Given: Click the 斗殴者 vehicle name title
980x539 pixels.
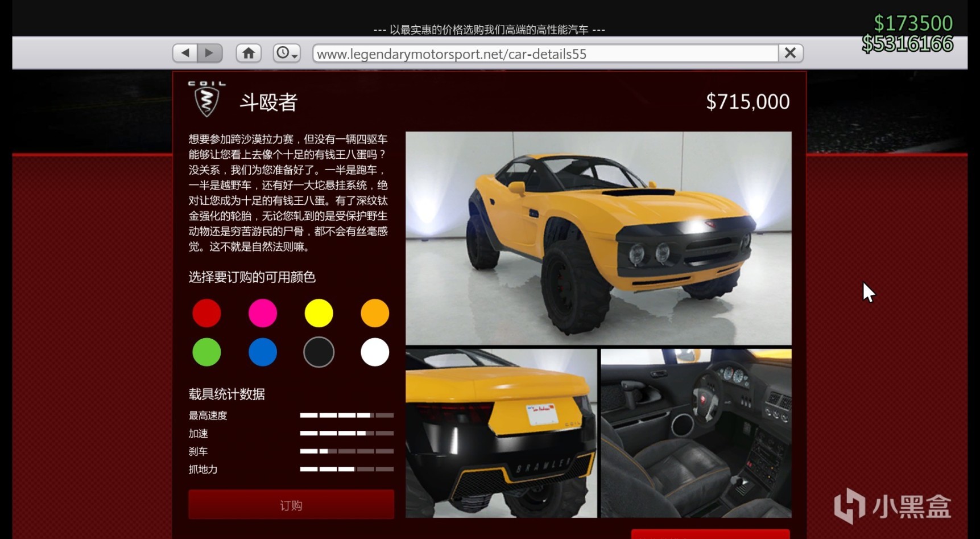Looking at the screenshot, I should tap(268, 102).
